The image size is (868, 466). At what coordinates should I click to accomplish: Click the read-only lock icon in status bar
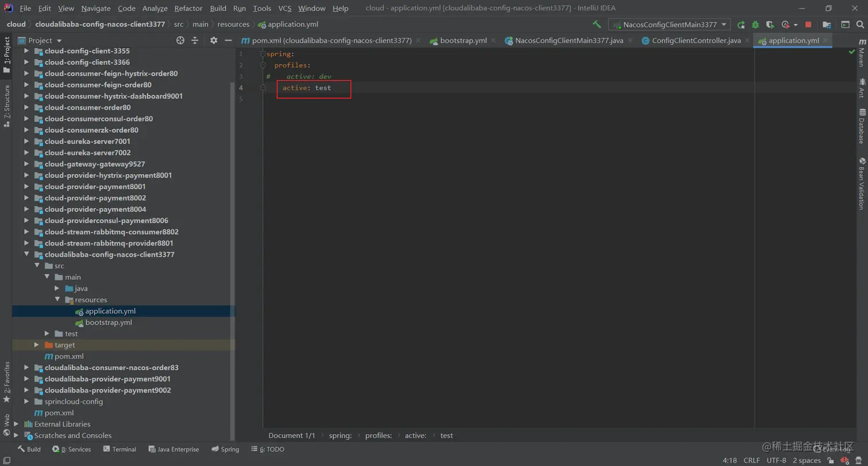point(831,460)
